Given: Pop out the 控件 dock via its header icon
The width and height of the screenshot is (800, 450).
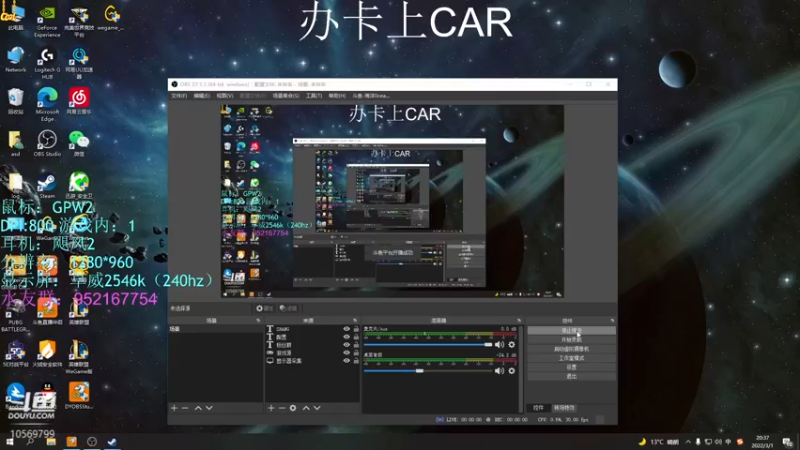Looking at the screenshot, I should (x=612, y=320).
